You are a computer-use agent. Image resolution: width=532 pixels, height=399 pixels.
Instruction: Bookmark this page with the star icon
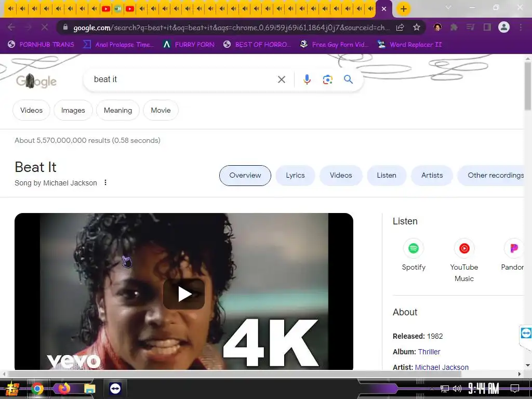click(417, 27)
